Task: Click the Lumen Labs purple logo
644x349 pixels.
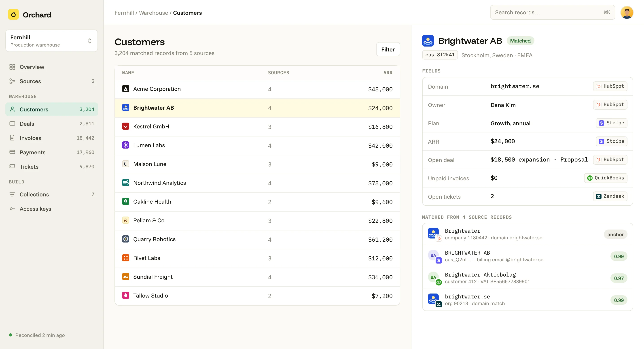Action: tap(125, 145)
